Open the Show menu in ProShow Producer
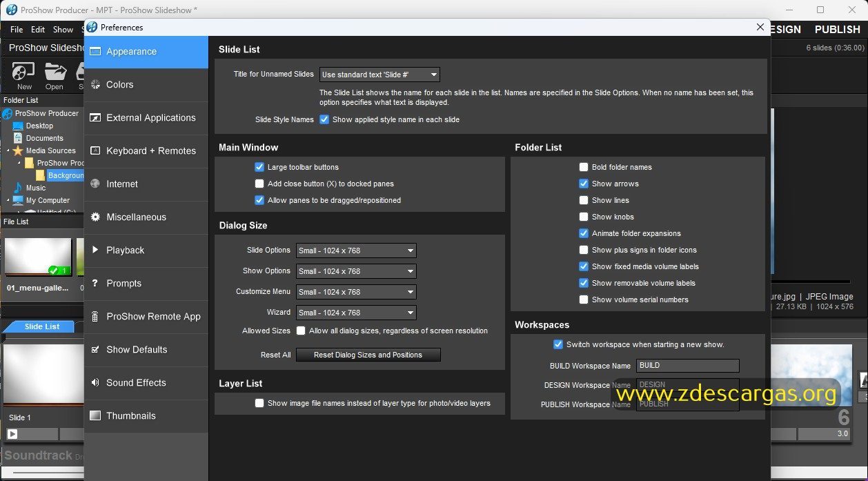The image size is (868, 481). [63, 30]
